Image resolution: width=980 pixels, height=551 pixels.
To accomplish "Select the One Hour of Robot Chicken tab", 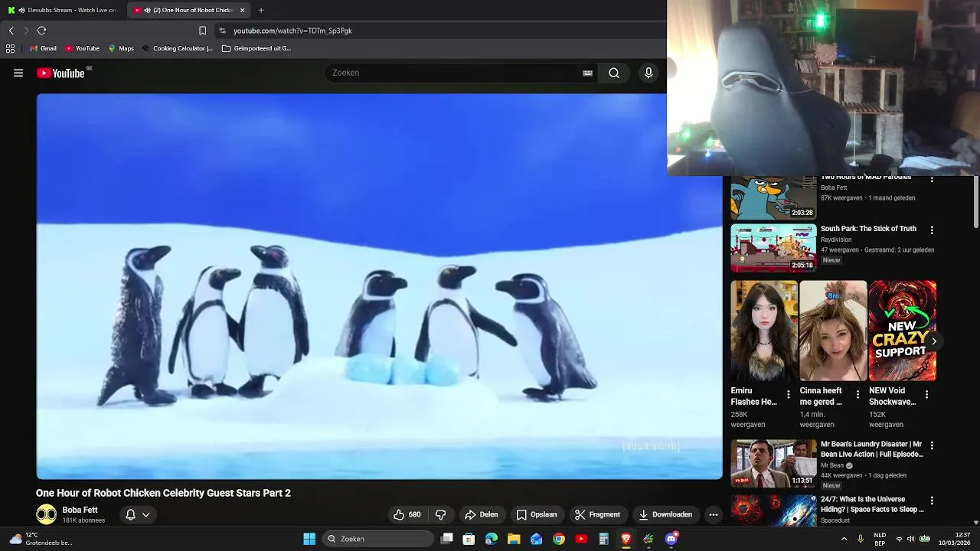I will tap(189, 10).
